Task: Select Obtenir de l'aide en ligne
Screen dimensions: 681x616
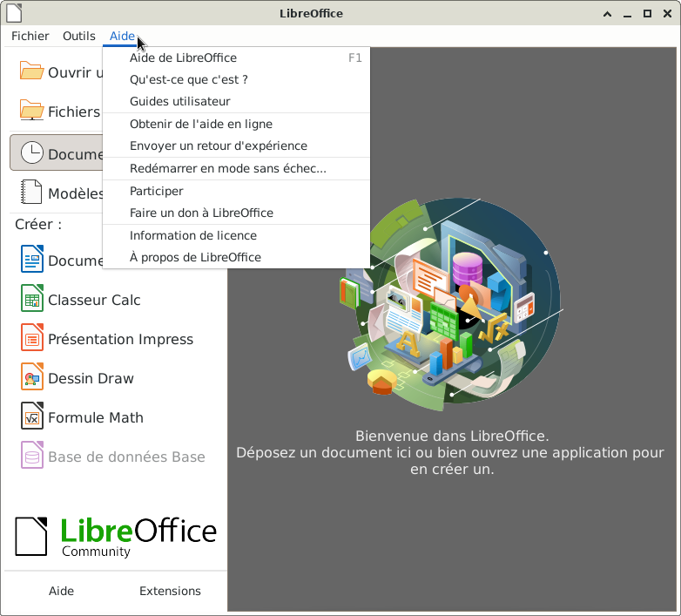Action: point(236,124)
